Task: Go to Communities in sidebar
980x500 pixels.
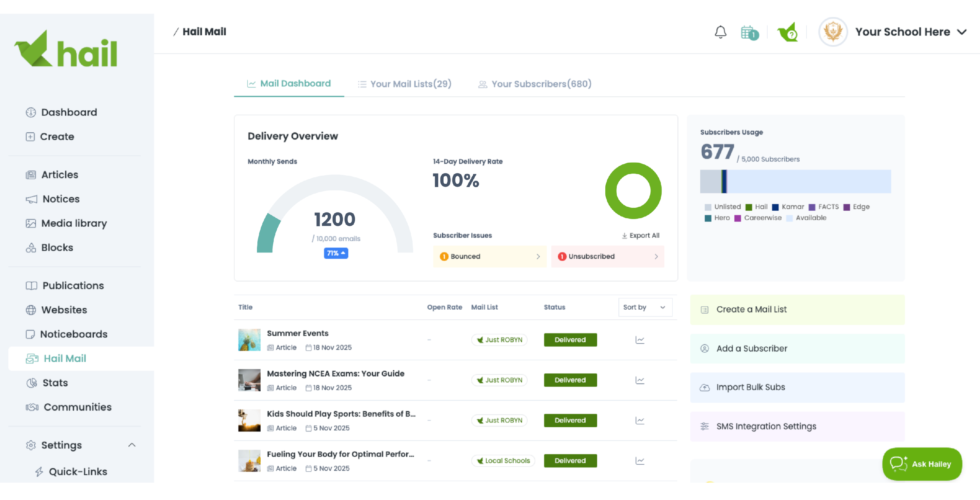Action: pos(77,407)
